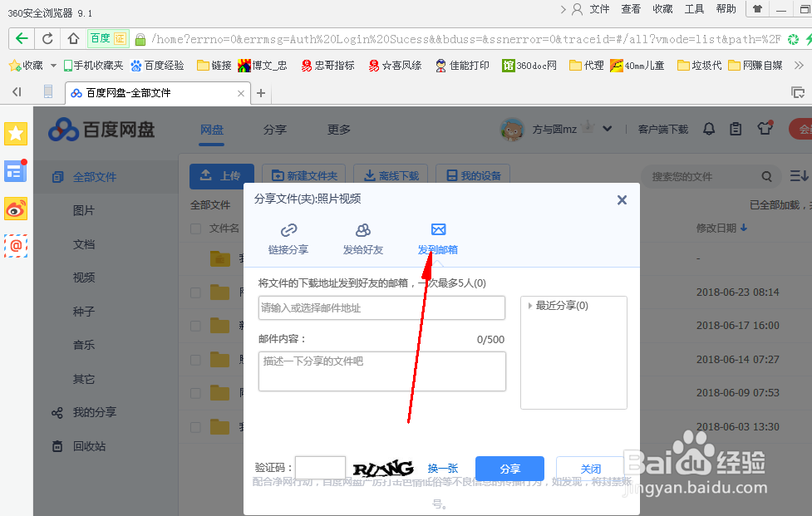Open the 更多 top tab
The height and width of the screenshot is (516, 812).
339,130
